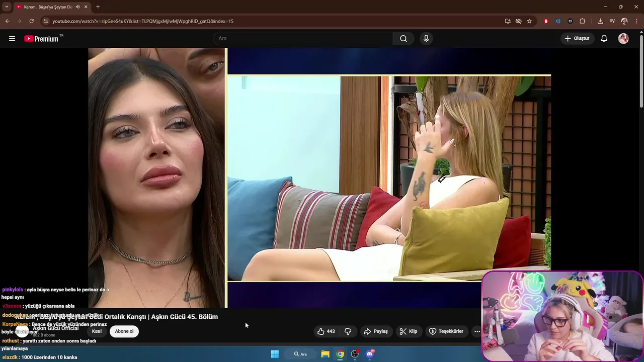The image size is (644, 362).
Task: Click the Abone ol subscribe button
Action: [x=124, y=331]
